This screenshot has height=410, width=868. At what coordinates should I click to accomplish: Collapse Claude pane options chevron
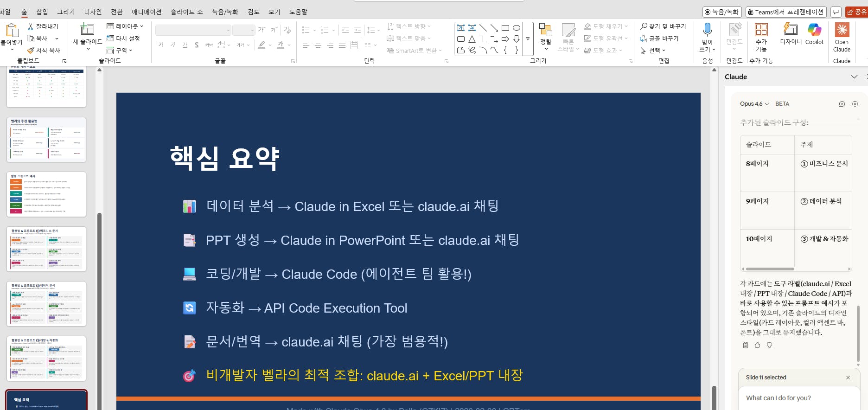tap(854, 77)
